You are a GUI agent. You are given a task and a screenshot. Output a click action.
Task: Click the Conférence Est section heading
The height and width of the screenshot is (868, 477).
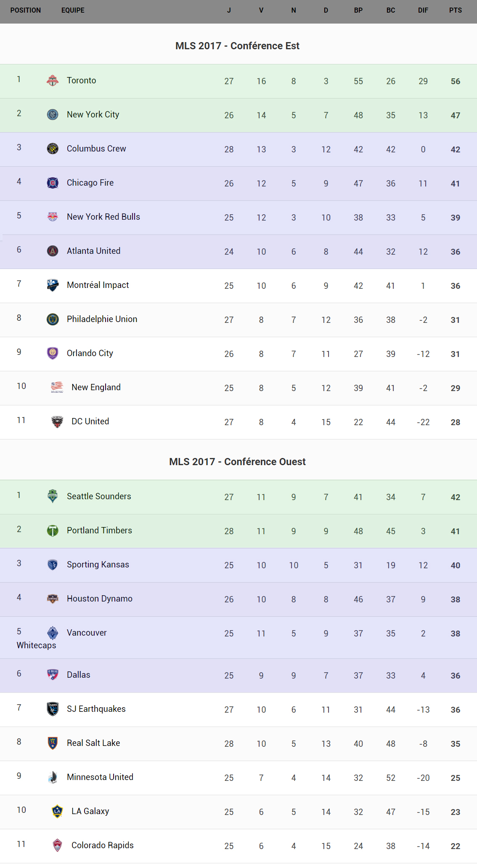click(237, 46)
